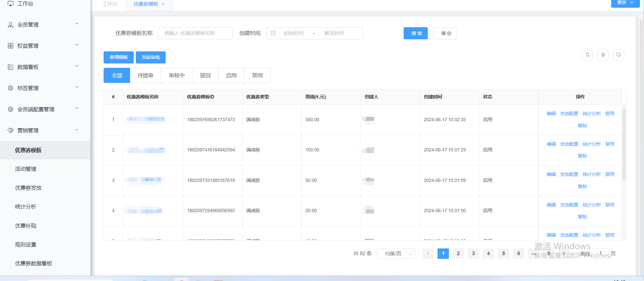Image resolution: width=644 pixels, height=281 pixels.
Task: Select the 启用 status tab
Action: 231,75
